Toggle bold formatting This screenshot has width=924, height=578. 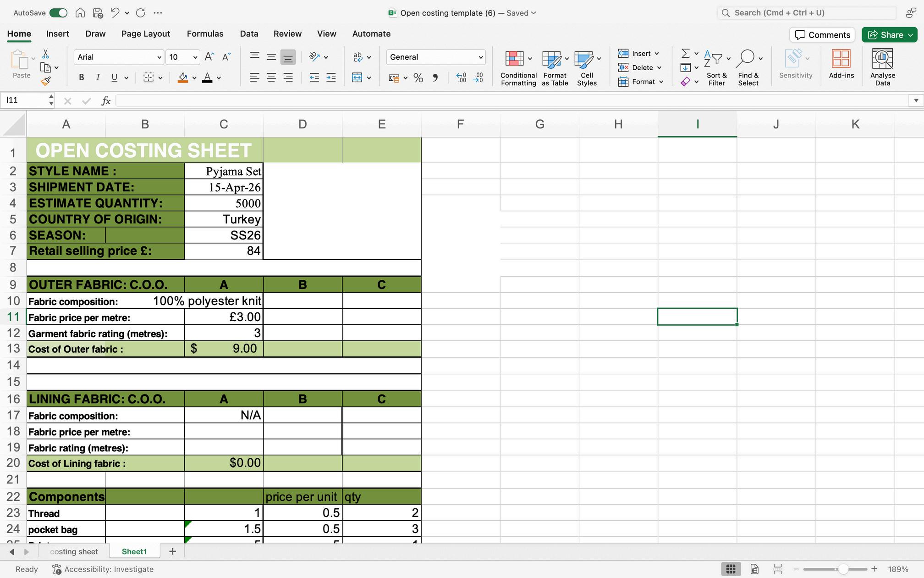click(x=82, y=78)
